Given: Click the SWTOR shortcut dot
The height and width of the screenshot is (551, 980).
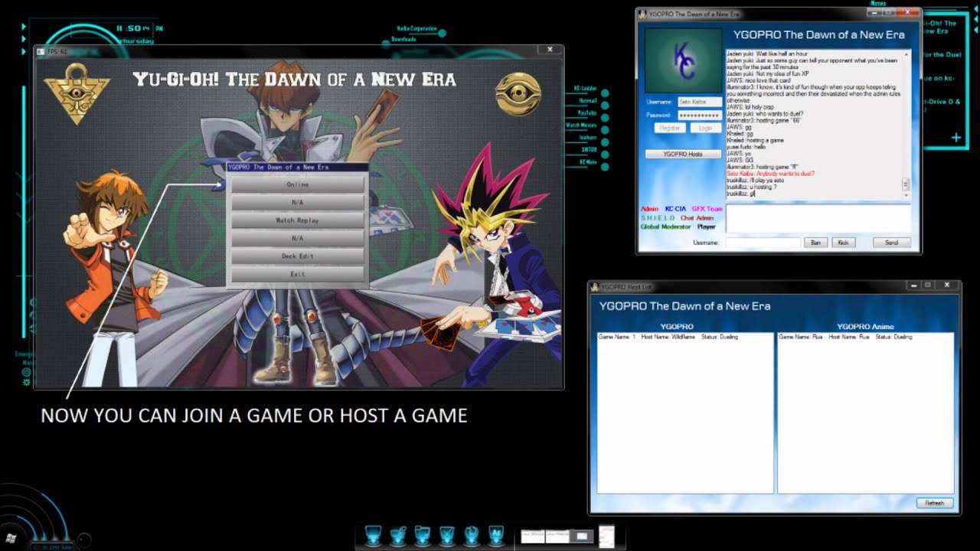Looking at the screenshot, I should pyautogui.click(x=605, y=154).
